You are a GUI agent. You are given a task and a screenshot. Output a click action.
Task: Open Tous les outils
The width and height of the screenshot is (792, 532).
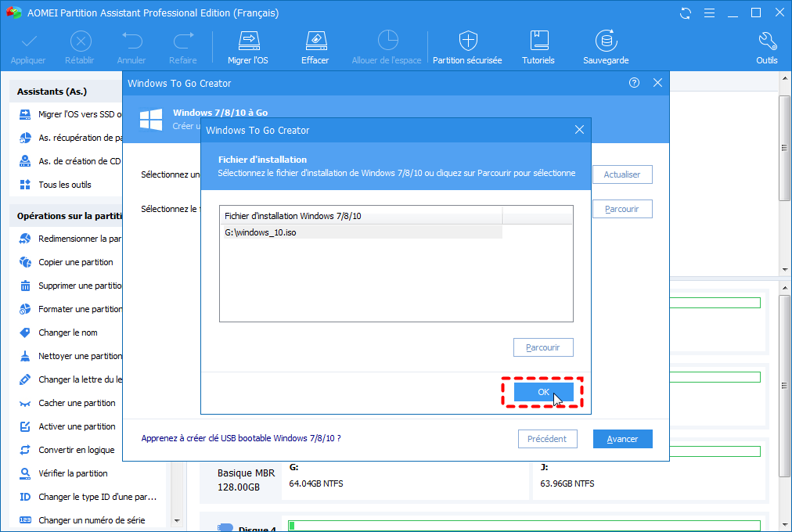(55, 185)
